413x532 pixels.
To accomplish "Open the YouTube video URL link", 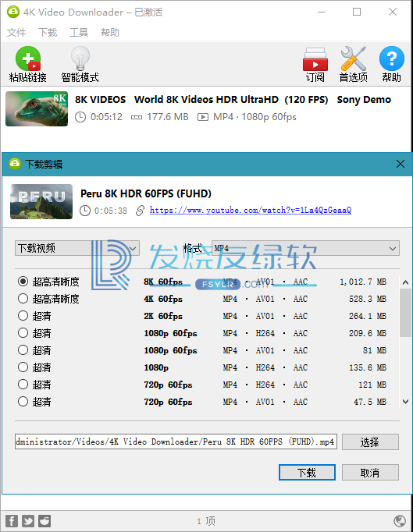I will [x=251, y=210].
